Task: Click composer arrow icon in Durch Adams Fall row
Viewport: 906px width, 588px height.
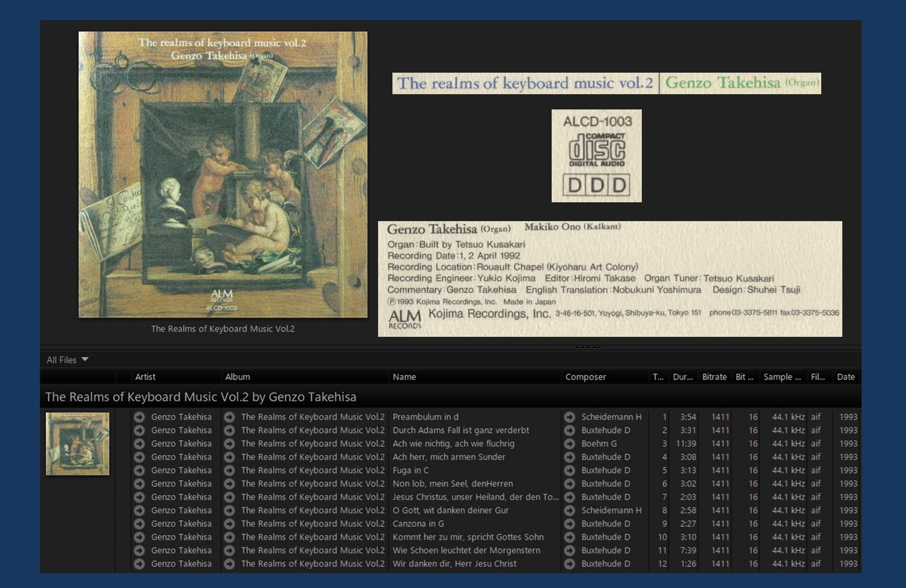Action: tap(570, 430)
